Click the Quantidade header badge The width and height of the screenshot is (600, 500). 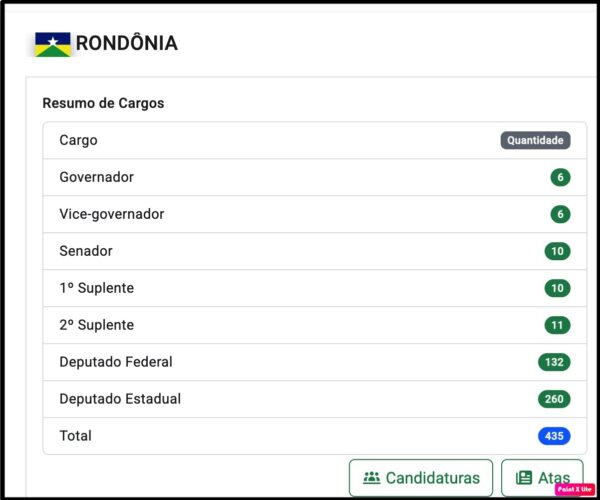(535, 140)
